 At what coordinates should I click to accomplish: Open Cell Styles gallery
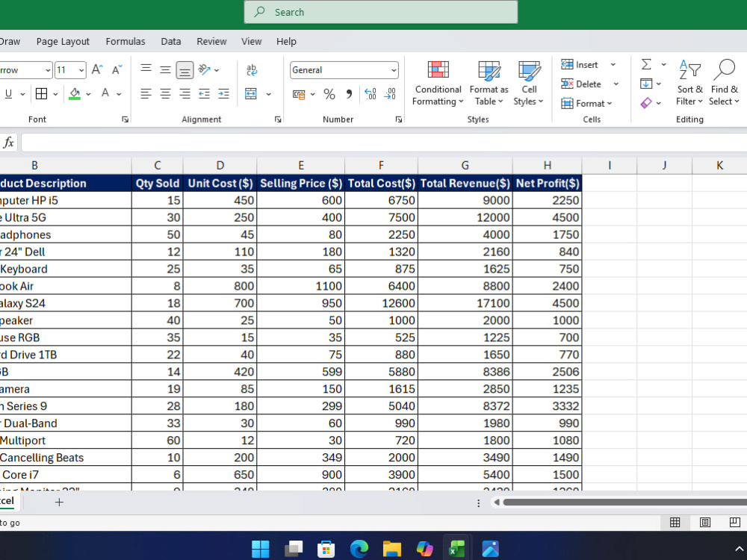528,84
